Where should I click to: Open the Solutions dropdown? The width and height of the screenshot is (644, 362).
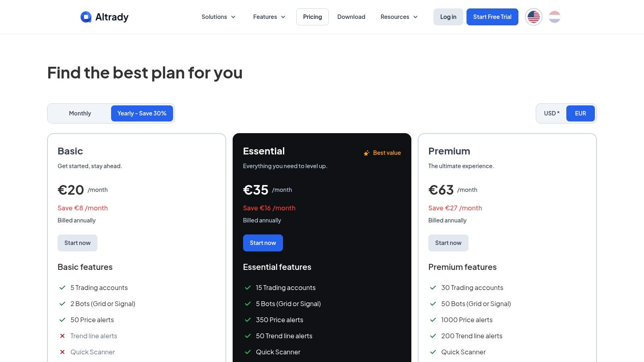coord(218,17)
